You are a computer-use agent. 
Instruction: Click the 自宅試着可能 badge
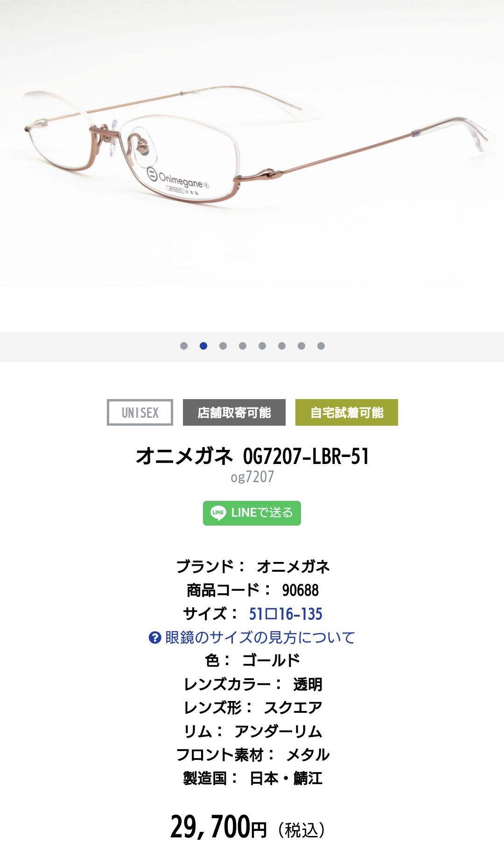347,413
